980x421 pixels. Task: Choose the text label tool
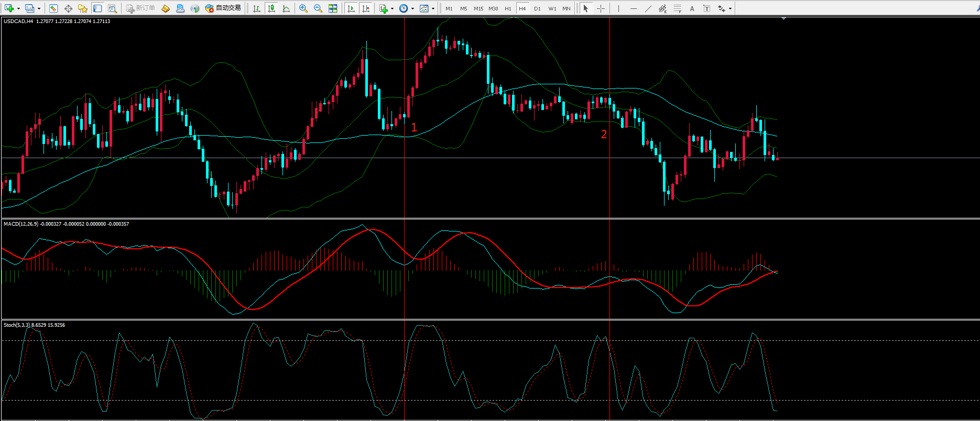click(x=692, y=8)
